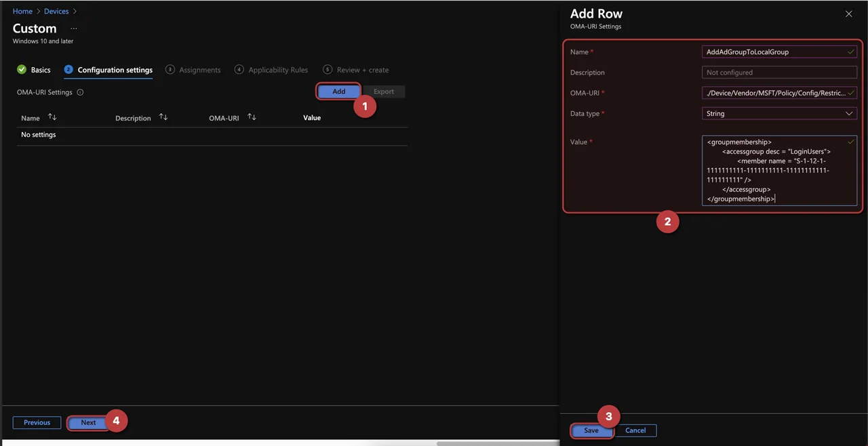Screen dimensions: 868x446
Task: Click the info icon beside OMA-URI Settings
Action: [x=80, y=92]
